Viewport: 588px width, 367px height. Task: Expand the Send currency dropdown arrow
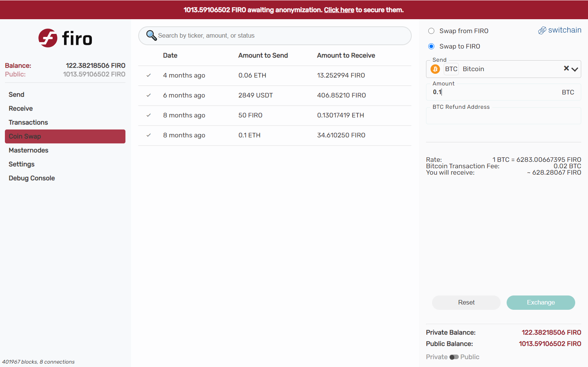[575, 69]
